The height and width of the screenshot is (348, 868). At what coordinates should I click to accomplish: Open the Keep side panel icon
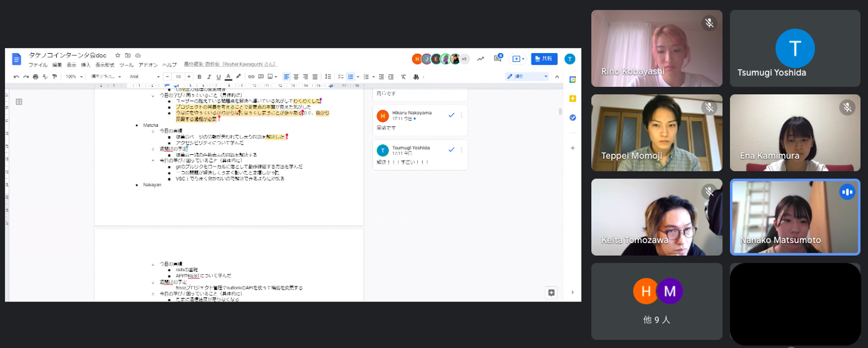pyautogui.click(x=573, y=98)
